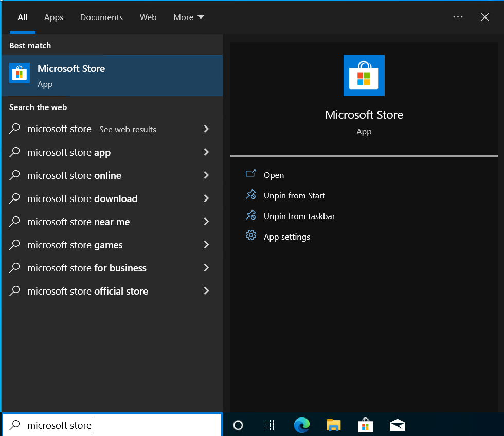
Task: Click search icon beside 'See web results'
Action: 15,129
